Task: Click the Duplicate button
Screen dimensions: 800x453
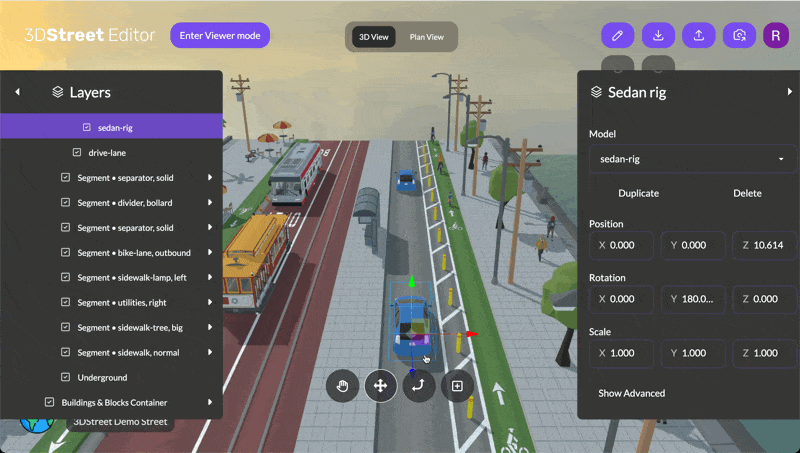Action: click(x=638, y=193)
